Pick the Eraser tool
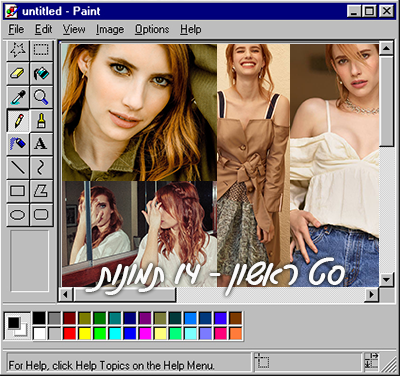400x376 pixels. (18, 73)
